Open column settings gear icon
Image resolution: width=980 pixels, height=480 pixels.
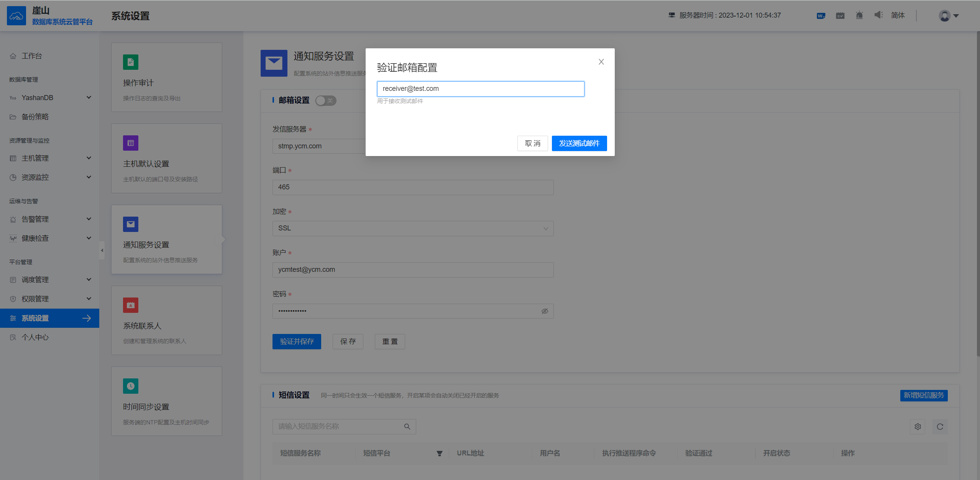(918, 427)
